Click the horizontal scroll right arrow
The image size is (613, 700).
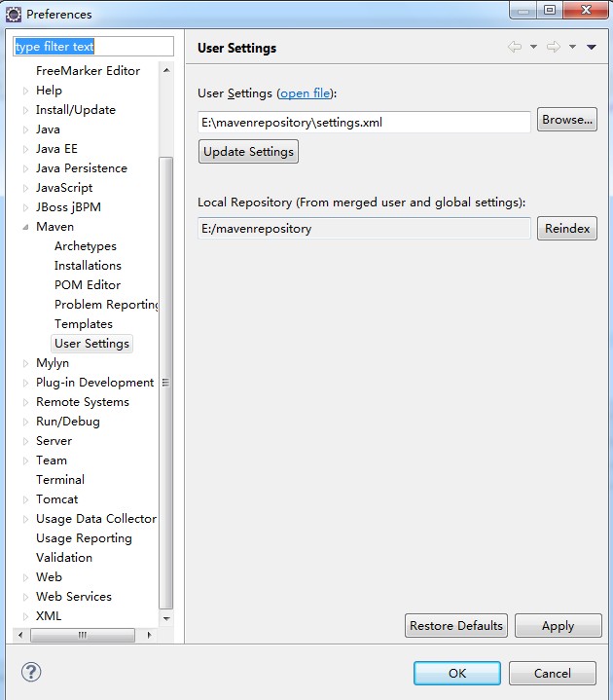pos(149,635)
